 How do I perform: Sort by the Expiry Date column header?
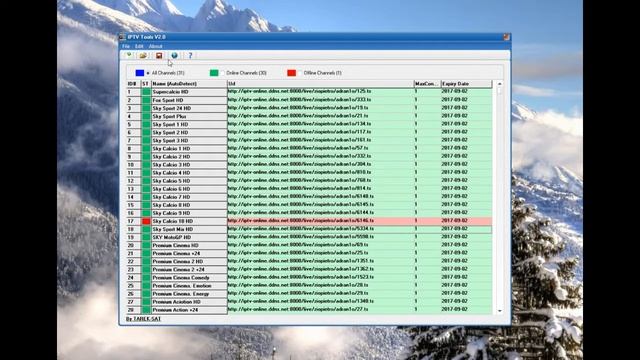pyautogui.click(x=467, y=84)
